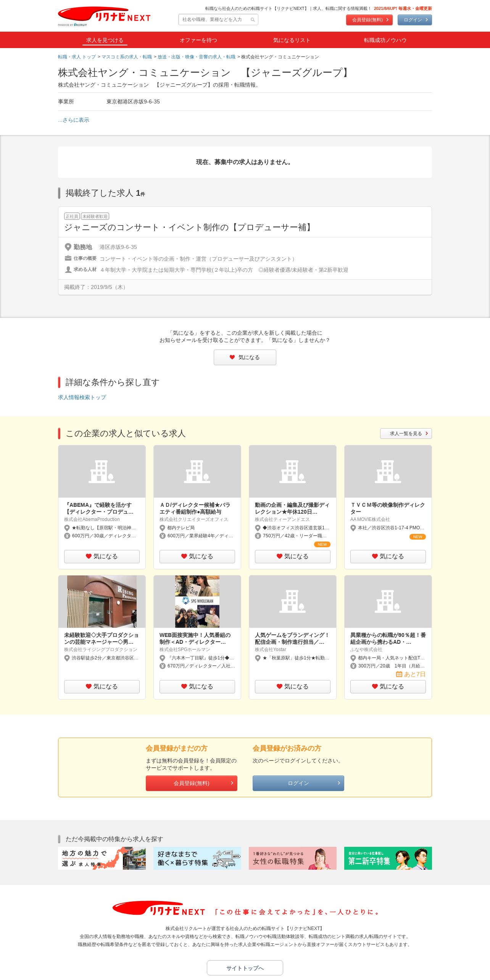Click the calendar icon beside あと7日
Image resolution: width=490 pixels, height=980 pixels.
(x=399, y=674)
